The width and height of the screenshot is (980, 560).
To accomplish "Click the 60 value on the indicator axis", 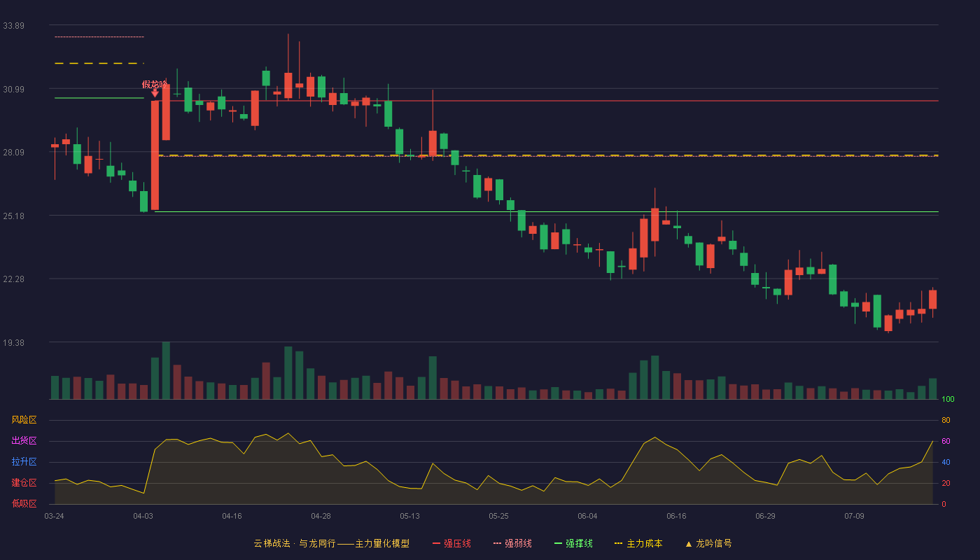I will tap(946, 442).
